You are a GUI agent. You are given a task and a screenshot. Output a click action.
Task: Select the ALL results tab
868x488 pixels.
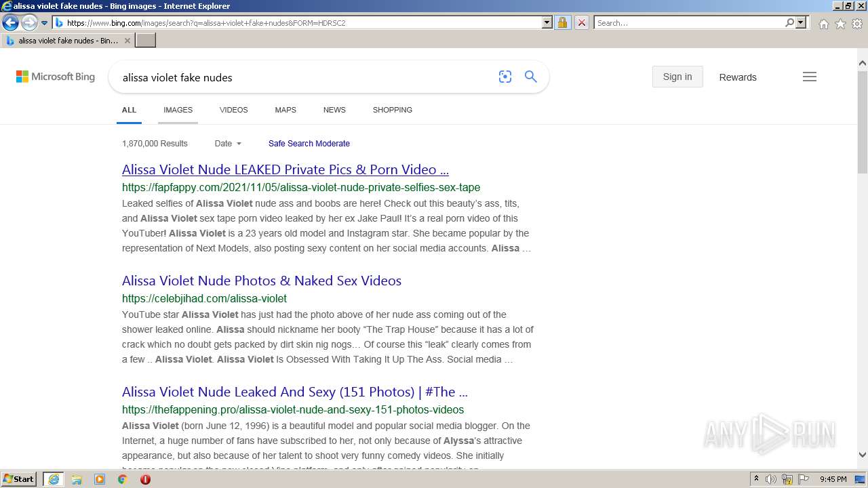click(x=129, y=110)
